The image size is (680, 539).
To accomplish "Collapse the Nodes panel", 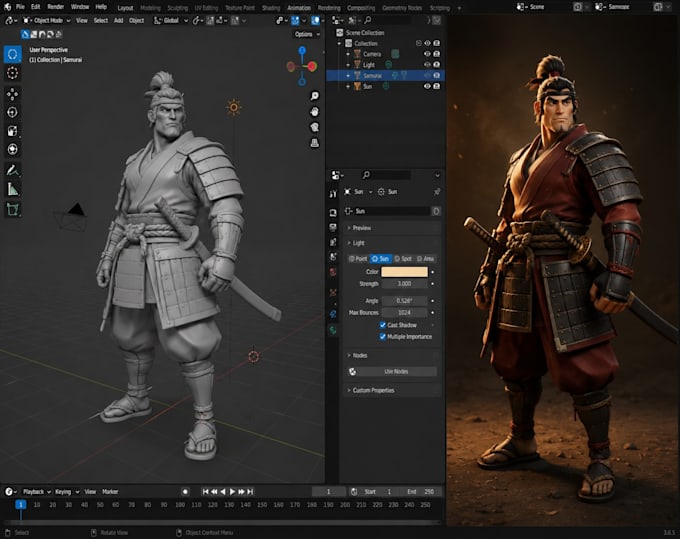I will [x=392, y=356].
